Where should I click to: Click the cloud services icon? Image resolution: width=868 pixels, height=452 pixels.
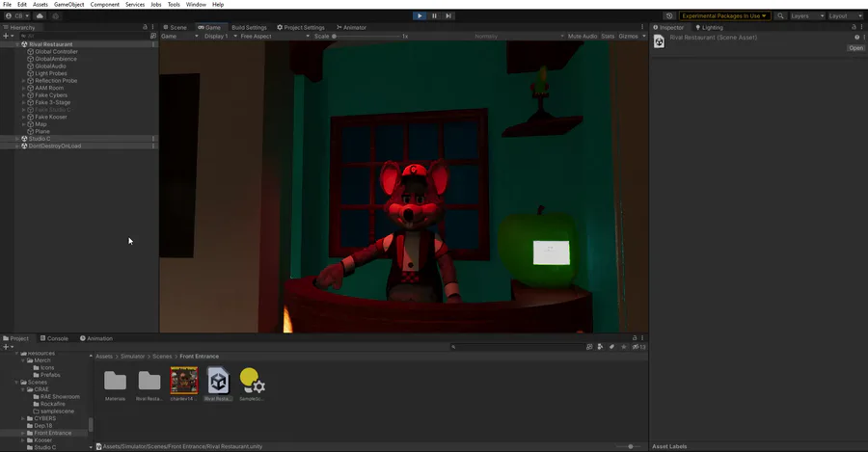tap(41, 16)
